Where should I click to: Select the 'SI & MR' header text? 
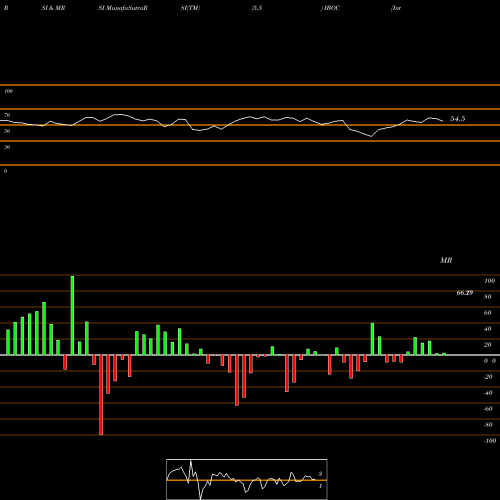pyautogui.click(x=53, y=8)
